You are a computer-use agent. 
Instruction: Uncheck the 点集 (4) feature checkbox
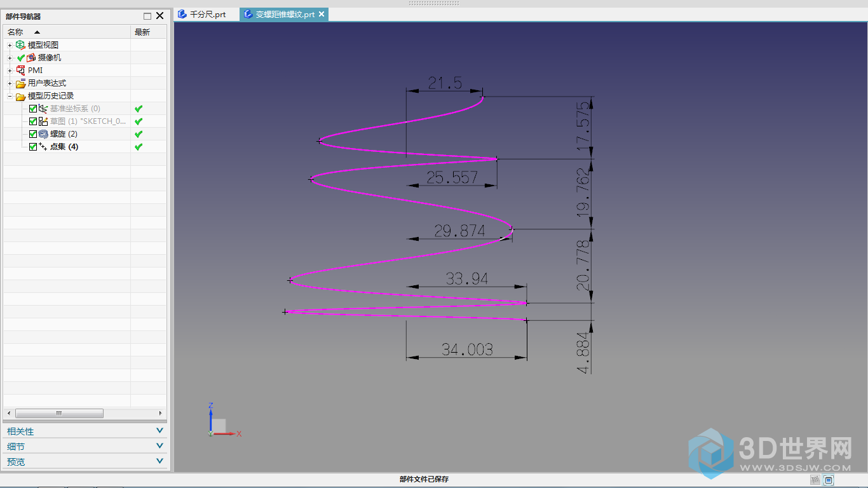(x=33, y=147)
